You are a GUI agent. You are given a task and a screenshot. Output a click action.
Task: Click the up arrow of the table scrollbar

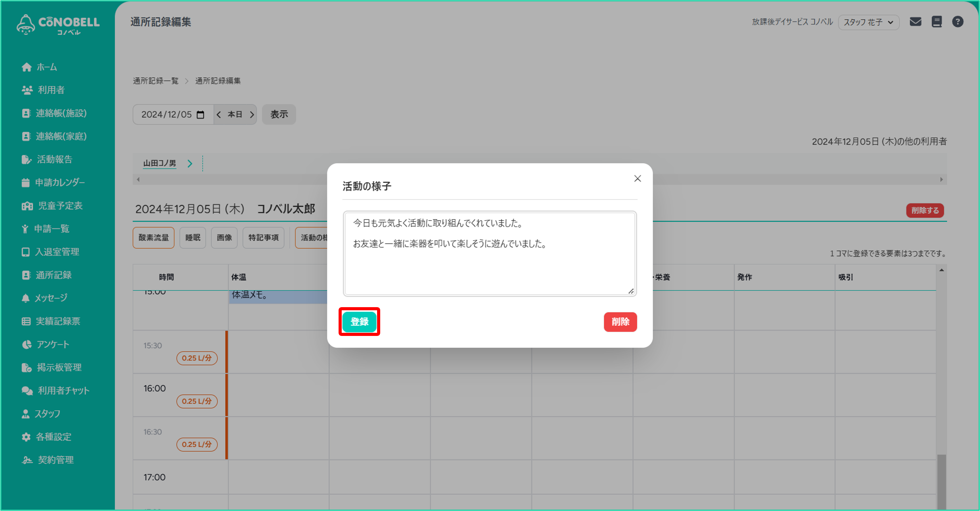(x=941, y=270)
